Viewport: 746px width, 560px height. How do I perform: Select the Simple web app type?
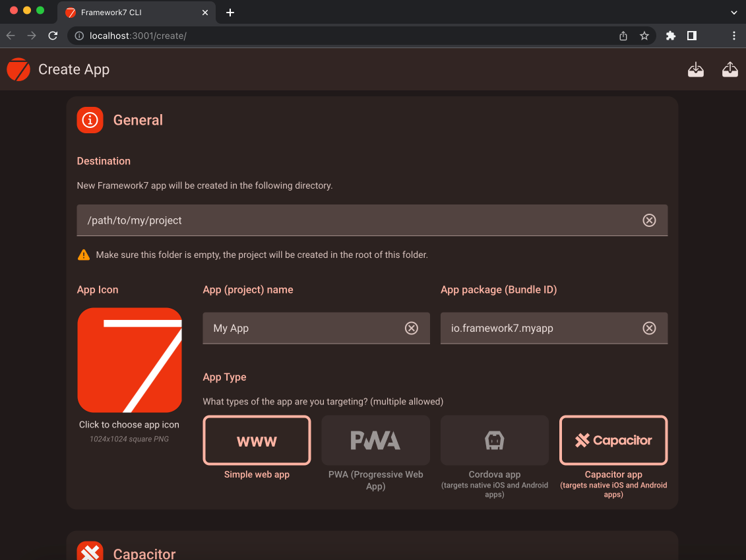[257, 440]
